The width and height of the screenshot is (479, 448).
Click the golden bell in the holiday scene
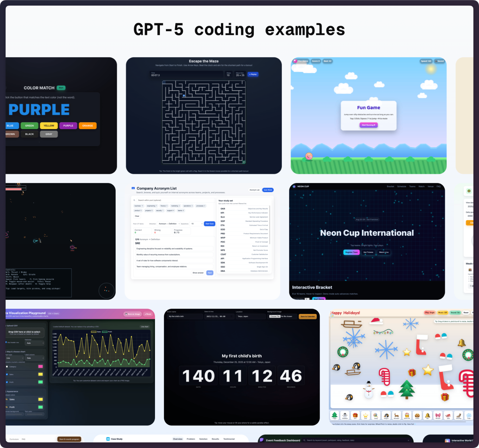(x=462, y=343)
